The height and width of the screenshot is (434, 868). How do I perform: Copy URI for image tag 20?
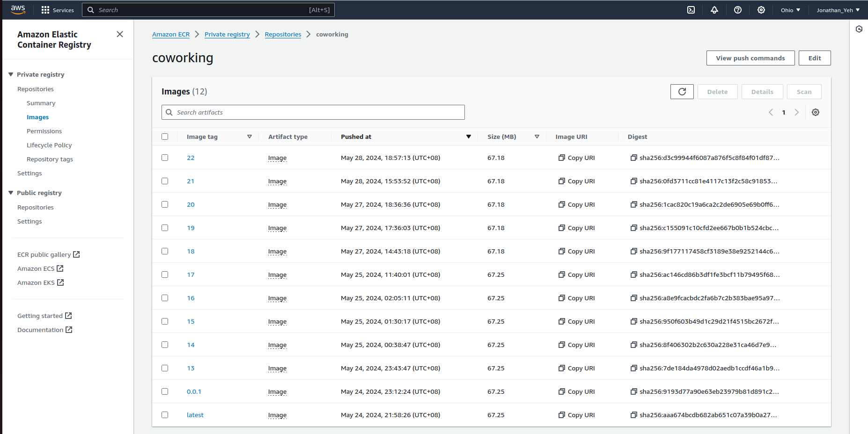pyautogui.click(x=576, y=204)
